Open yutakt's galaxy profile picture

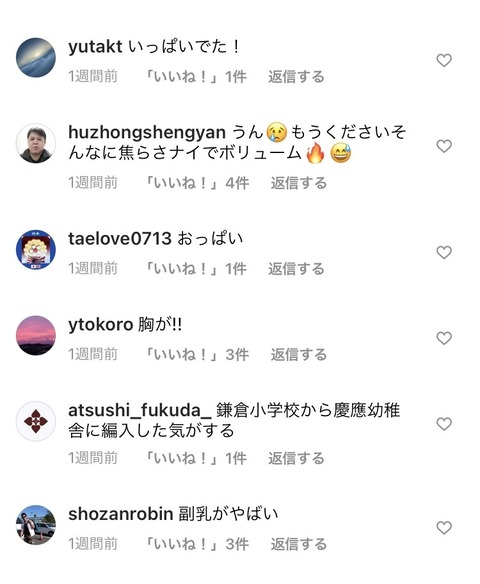click(x=36, y=57)
